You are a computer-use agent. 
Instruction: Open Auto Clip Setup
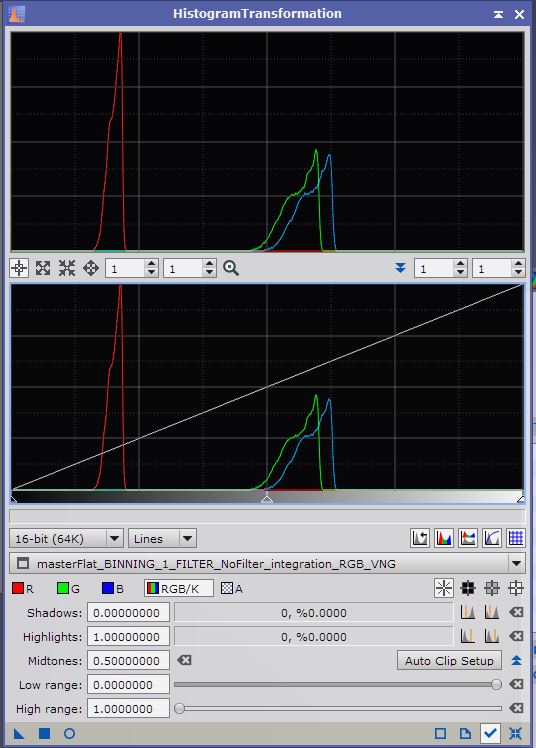[x=449, y=661]
